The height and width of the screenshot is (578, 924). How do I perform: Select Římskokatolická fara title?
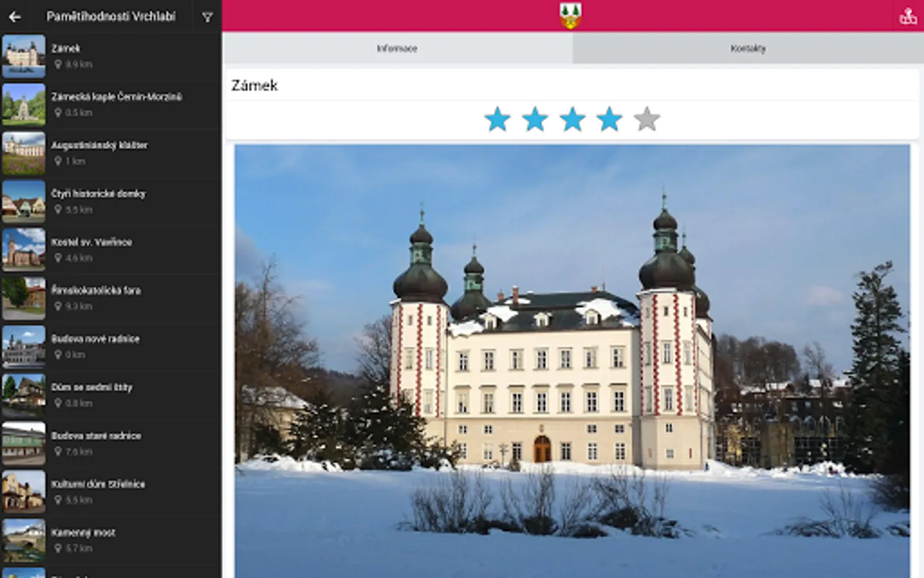click(x=96, y=290)
